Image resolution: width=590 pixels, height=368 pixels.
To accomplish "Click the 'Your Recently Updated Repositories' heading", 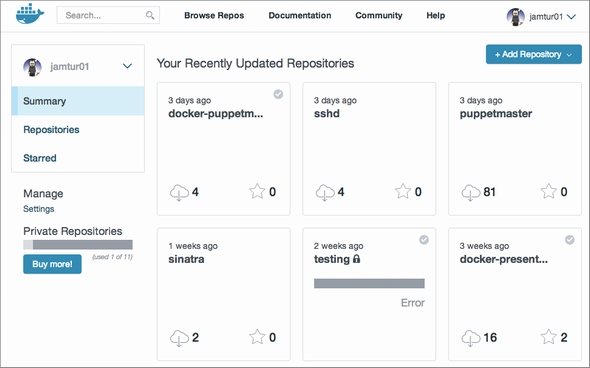I will [x=255, y=63].
